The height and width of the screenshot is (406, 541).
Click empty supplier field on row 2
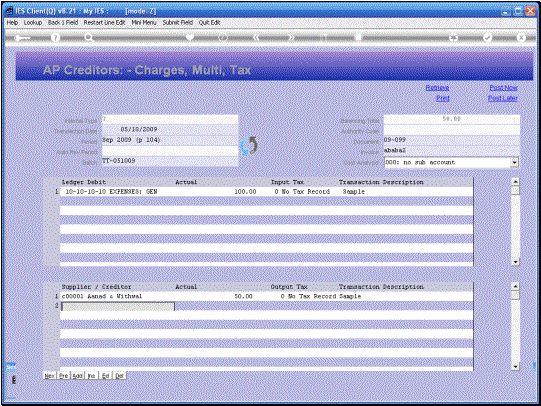click(118, 306)
